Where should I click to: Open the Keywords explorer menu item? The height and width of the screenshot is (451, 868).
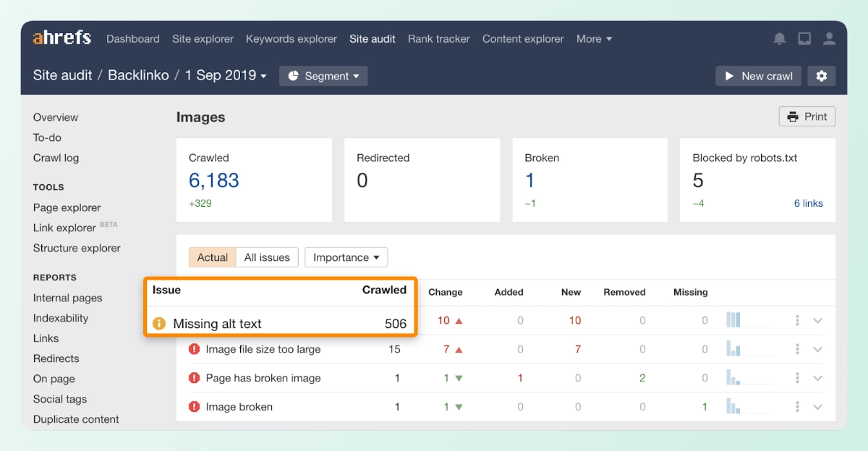coord(292,39)
